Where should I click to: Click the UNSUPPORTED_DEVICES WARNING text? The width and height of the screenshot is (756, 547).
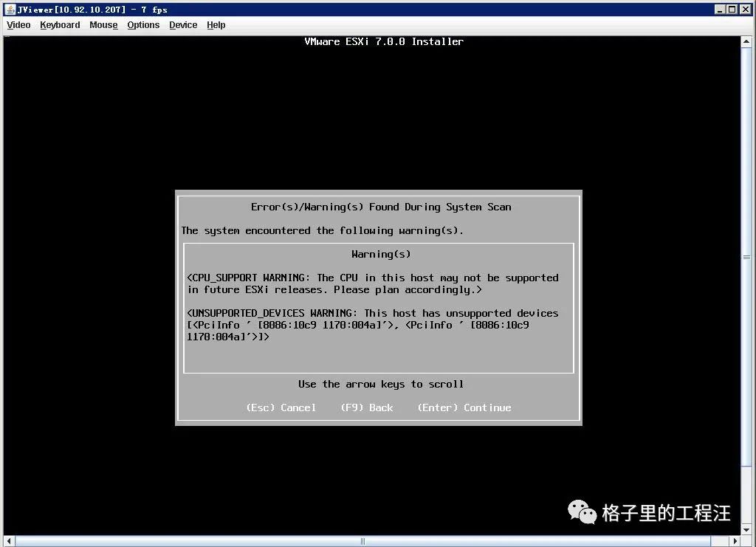coord(373,325)
